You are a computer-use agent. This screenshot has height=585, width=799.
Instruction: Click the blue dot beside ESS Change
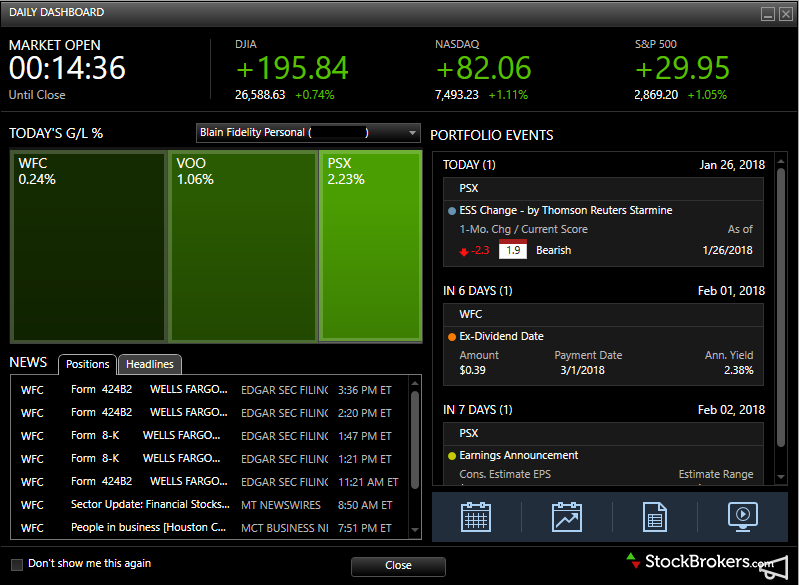tap(451, 211)
